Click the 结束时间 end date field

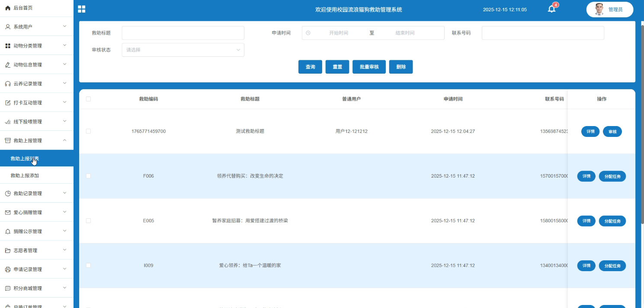(x=405, y=33)
